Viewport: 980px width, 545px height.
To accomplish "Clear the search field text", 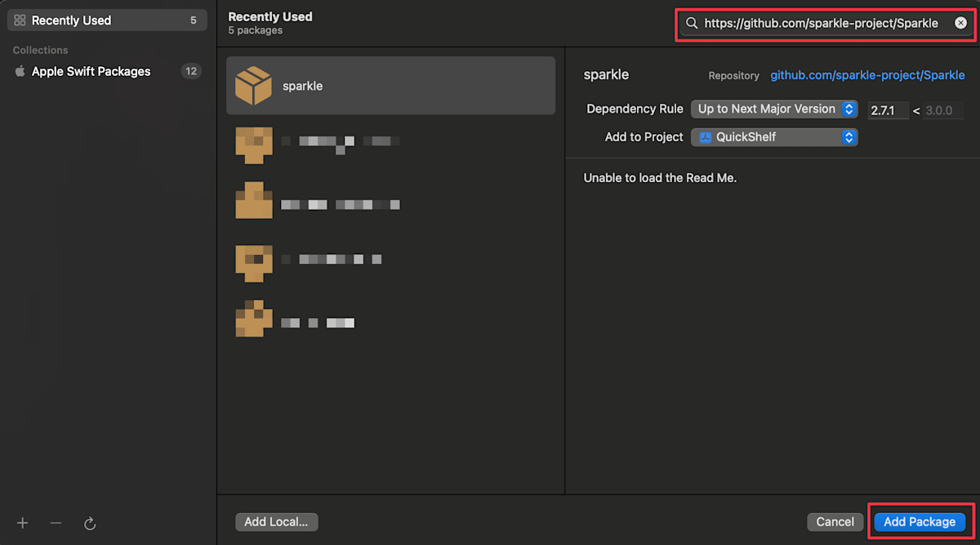I will click(x=960, y=24).
